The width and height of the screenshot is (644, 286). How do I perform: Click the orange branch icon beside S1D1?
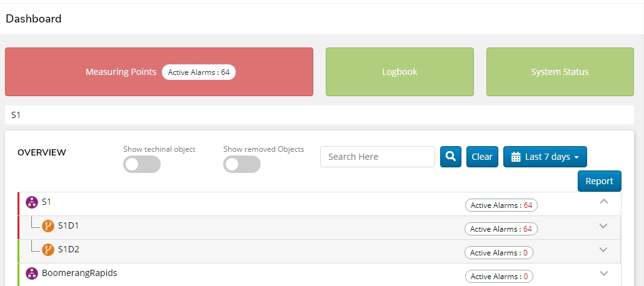pos(48,226)
